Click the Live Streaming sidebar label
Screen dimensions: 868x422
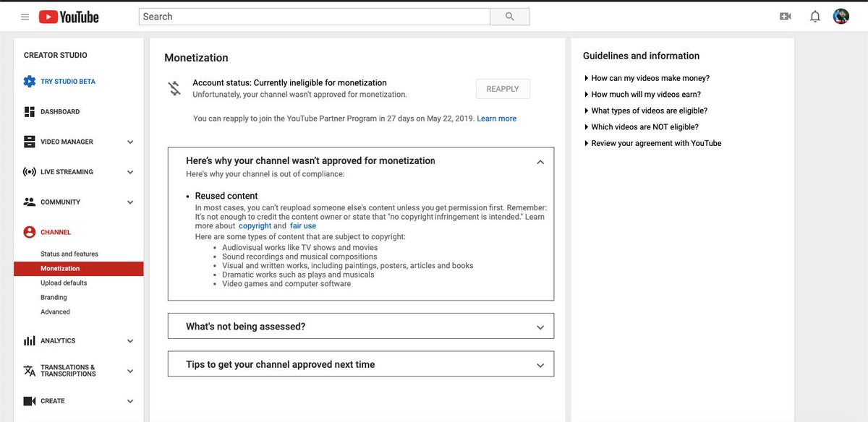pos(67,172)
